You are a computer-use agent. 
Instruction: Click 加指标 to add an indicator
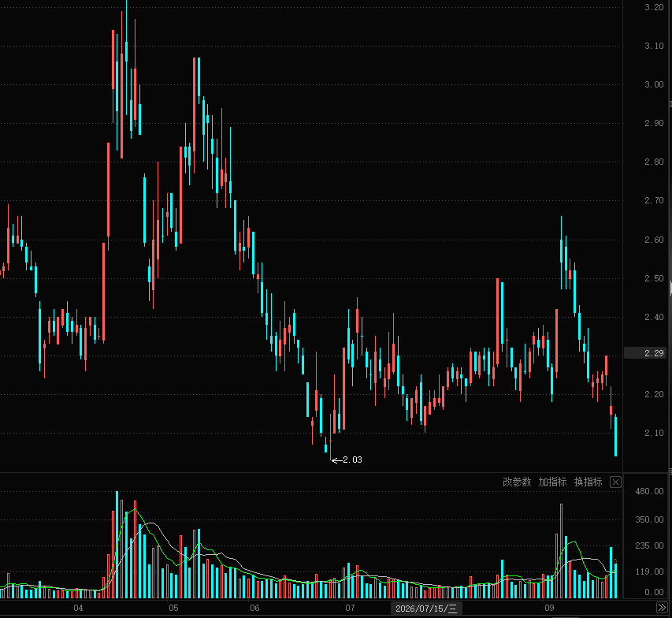tap(552, 482)
